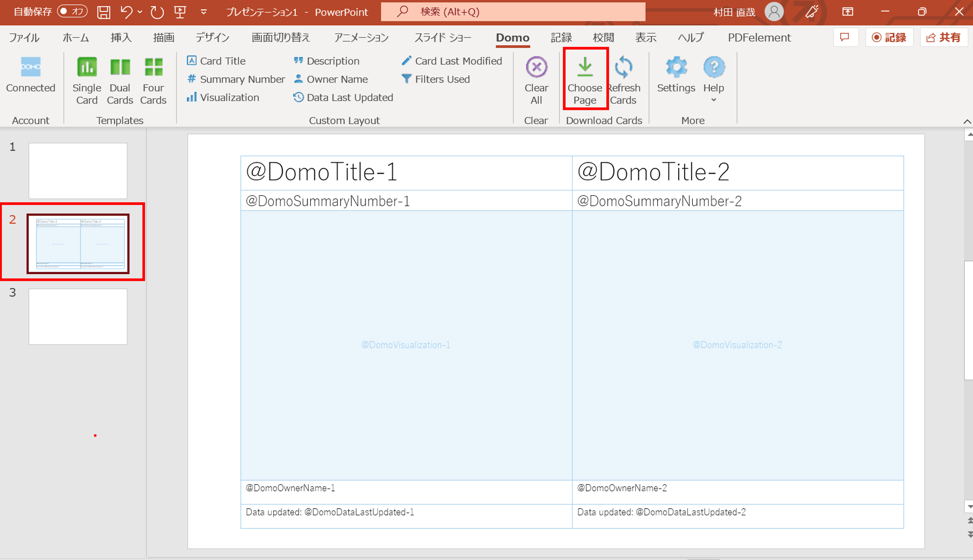Insert the Four Cards template
Screen dimensions: 973x560
pos(153,81)
